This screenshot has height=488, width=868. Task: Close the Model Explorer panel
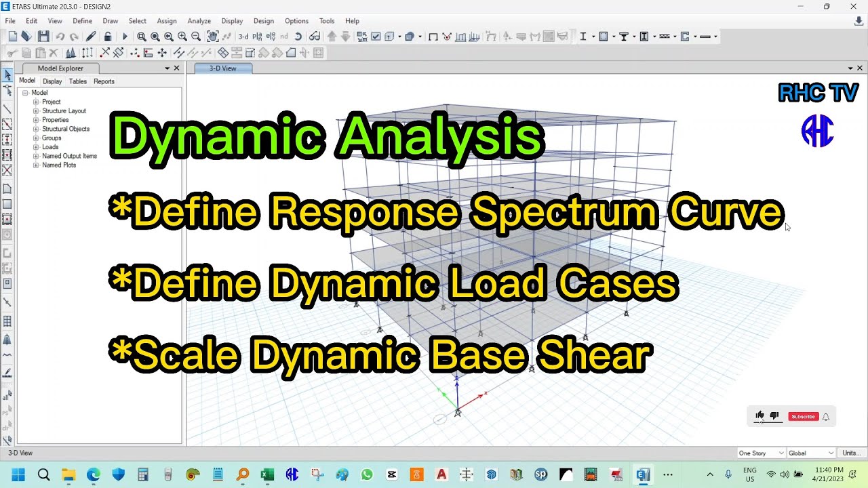176,68
